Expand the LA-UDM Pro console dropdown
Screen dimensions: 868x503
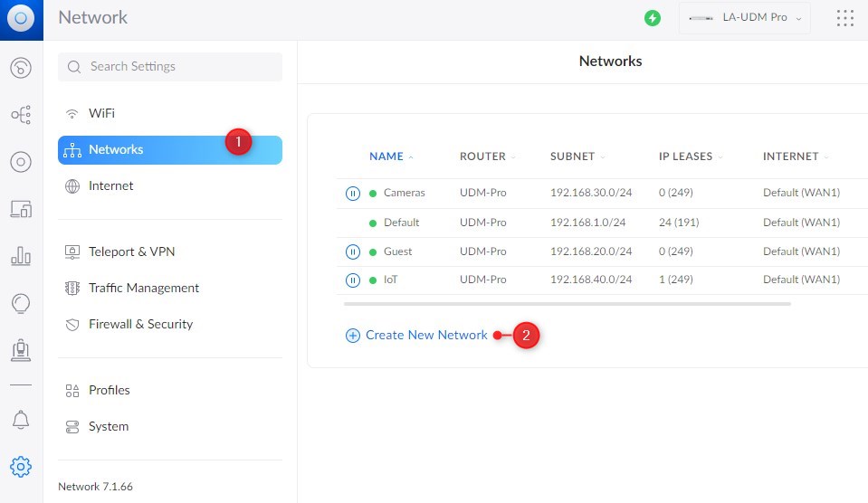pyautogui.click(x=745, y=18)
